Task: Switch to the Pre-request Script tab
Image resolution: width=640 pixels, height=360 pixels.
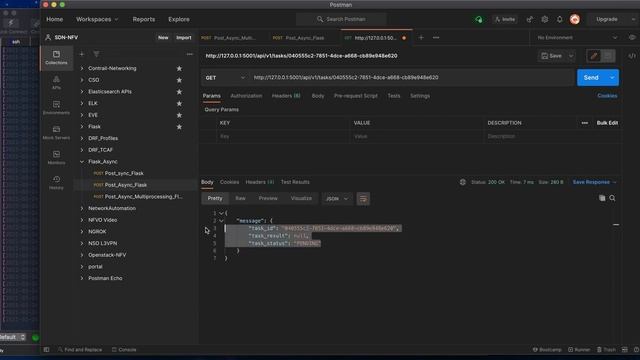Action: [x=356, y=96]
